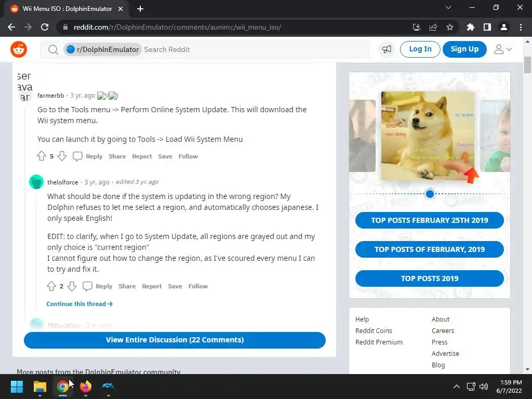
Task: Share this page from the address bar
Action: 433,27
